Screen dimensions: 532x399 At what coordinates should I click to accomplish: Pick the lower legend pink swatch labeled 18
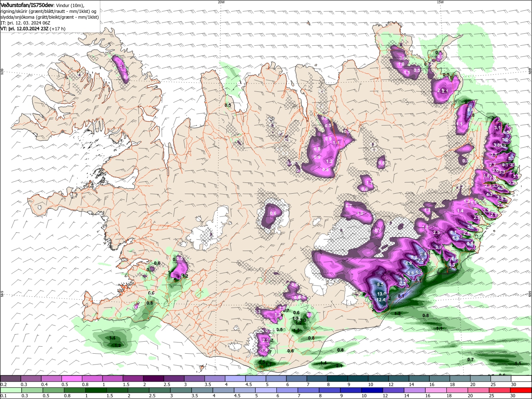point(458,390)
